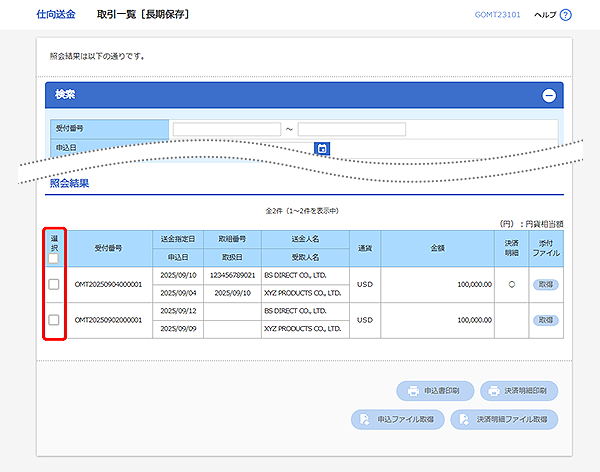The height and width of the screenshot is (472, 600).
Task: Click second 受付番号 range input field
Action: pos(352,129)
